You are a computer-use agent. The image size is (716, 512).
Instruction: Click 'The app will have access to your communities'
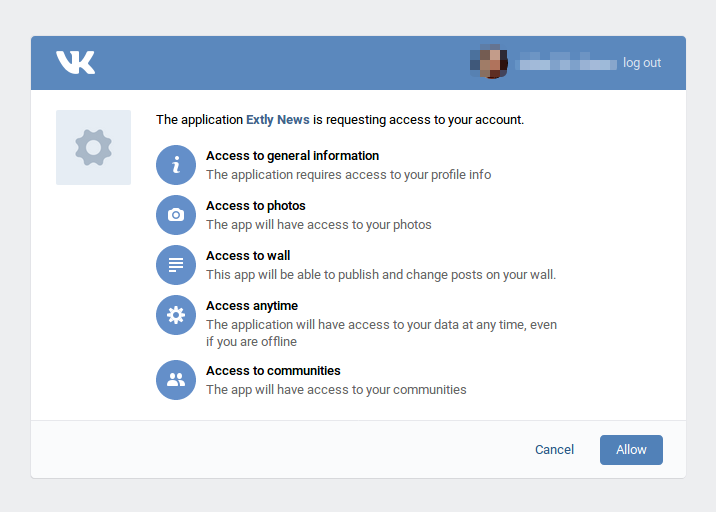tap(336, 390)
